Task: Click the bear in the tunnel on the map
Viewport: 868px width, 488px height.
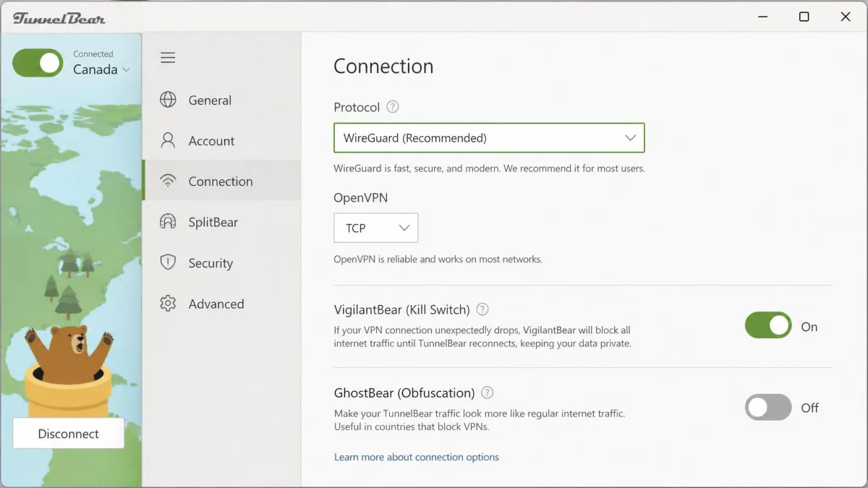Action: point(69,356)
